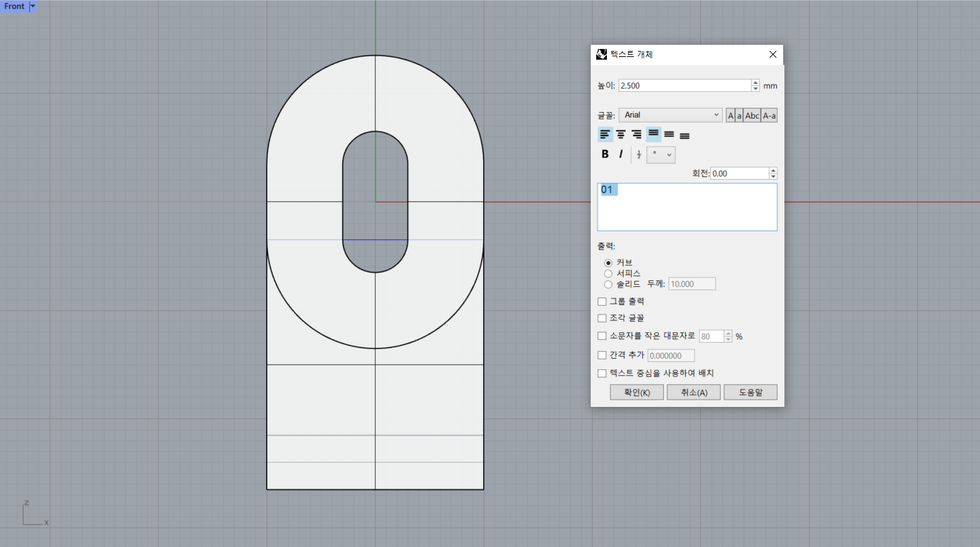Increase the 회전 value with up arrow
Screen dimensions: 980x547
coord(773,170)
